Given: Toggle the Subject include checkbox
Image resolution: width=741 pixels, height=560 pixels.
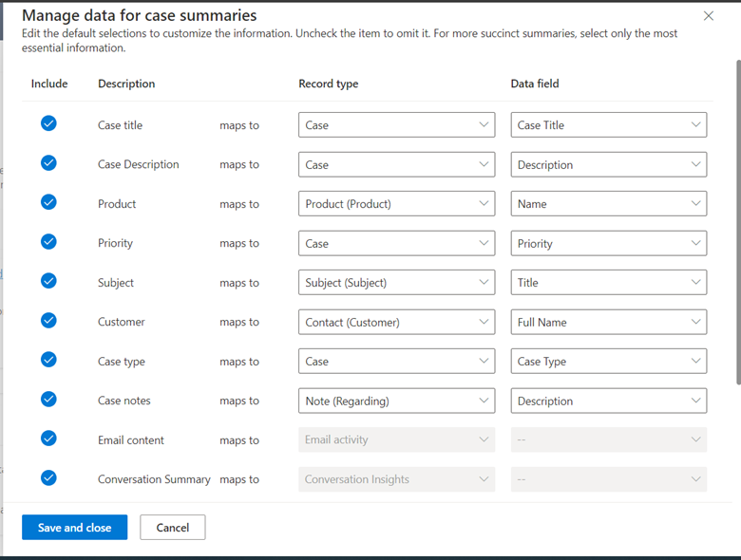Looking at the screenshot, I should click(48, 281).
